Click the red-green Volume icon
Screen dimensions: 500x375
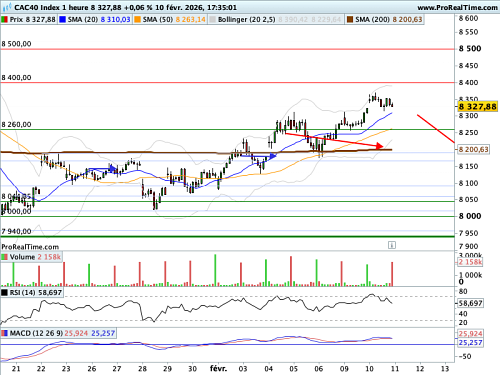(5, 257)
